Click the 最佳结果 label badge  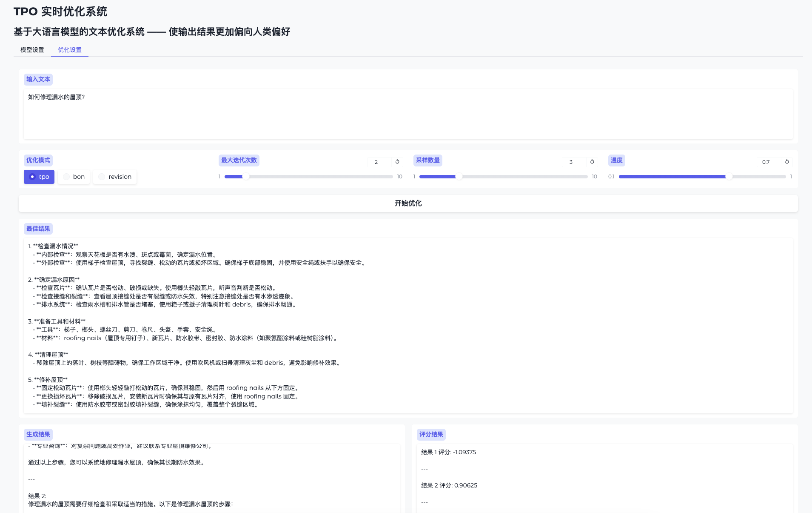pyautogui.click(x=38, y=229)
